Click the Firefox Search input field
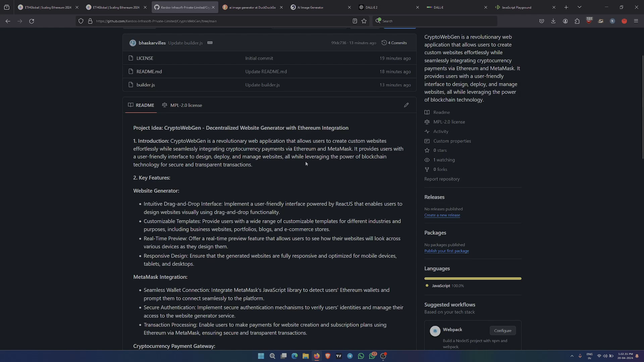 (x=435, y=21)
